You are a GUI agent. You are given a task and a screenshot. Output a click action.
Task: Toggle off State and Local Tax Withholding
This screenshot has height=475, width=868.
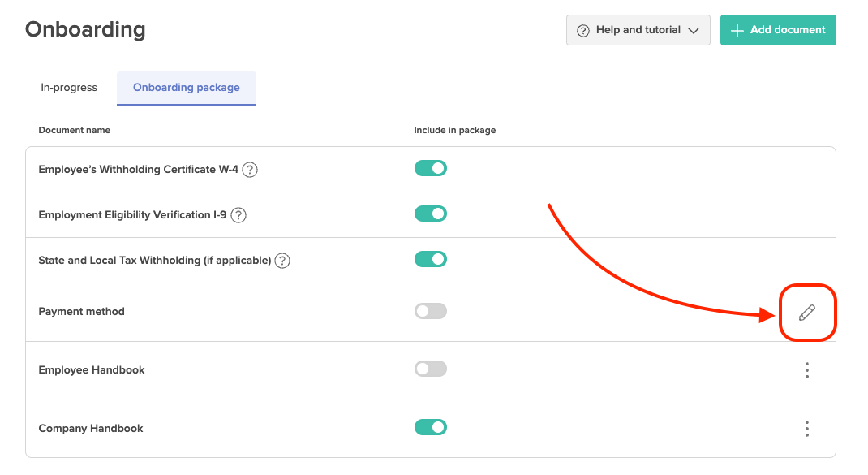pyautogui.click(x=430, y=259)
